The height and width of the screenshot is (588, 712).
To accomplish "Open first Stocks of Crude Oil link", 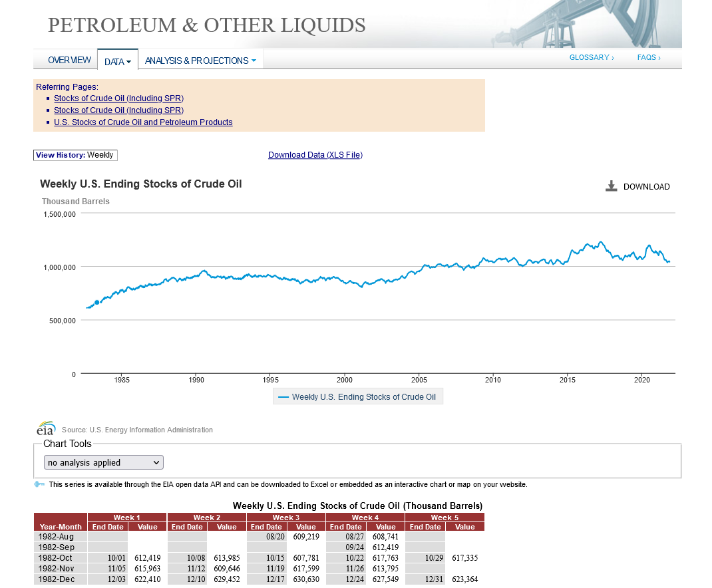I will (x=118, y=98).
